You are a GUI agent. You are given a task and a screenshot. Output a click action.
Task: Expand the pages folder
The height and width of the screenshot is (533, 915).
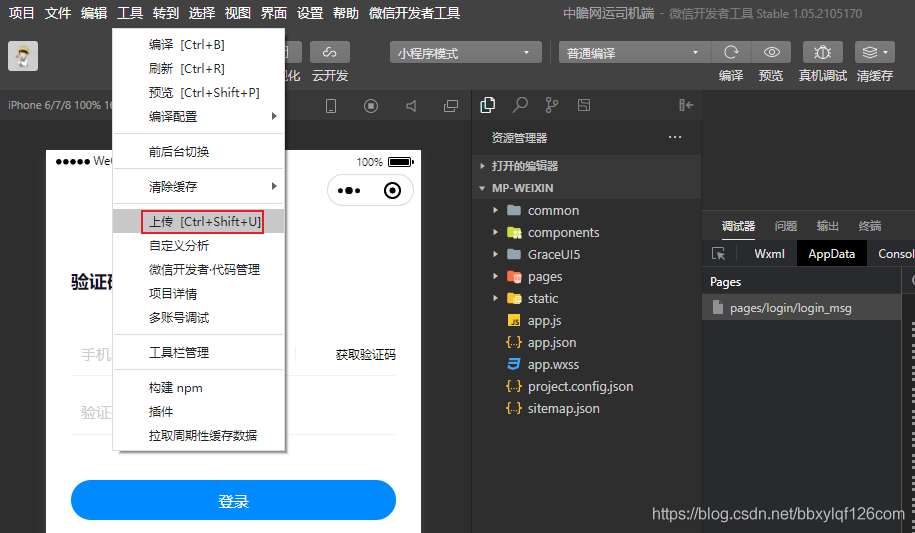click(x=495, y=276)
